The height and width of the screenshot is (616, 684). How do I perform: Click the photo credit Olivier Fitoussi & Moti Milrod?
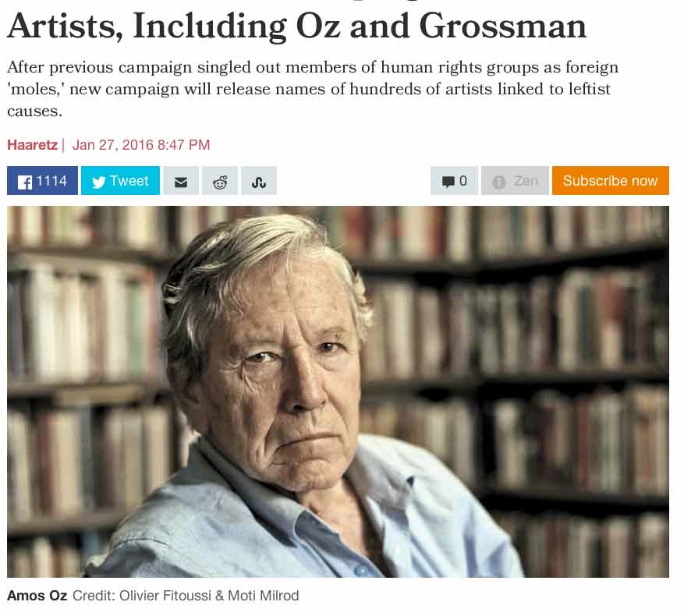(x=186, y=596)
